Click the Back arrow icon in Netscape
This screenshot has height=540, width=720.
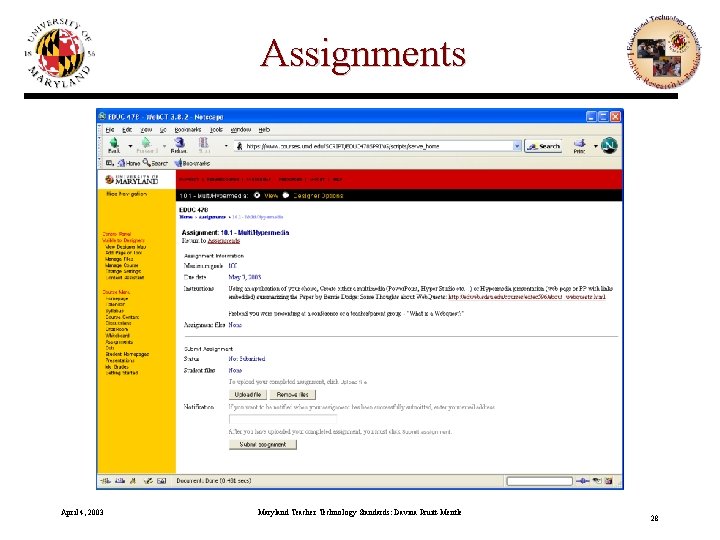(x=114, y=142)
